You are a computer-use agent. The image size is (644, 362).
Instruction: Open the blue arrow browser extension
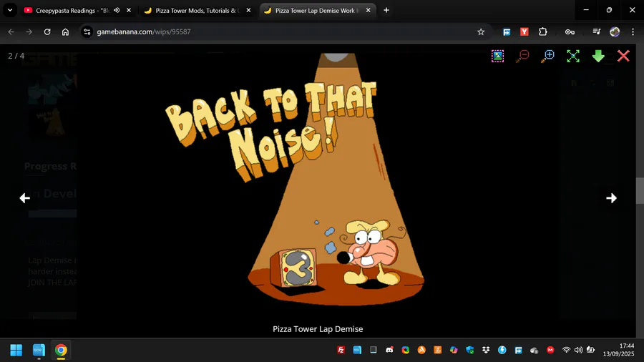[507, 31]
